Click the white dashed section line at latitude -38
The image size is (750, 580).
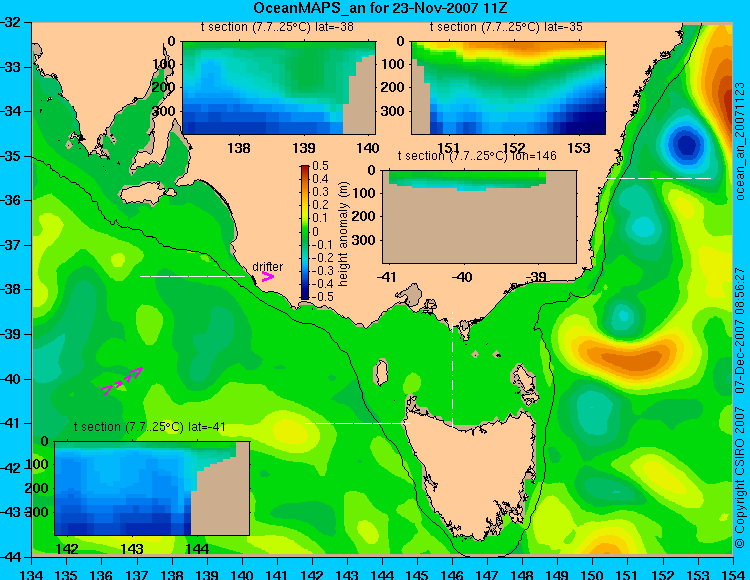pos(192,276)
